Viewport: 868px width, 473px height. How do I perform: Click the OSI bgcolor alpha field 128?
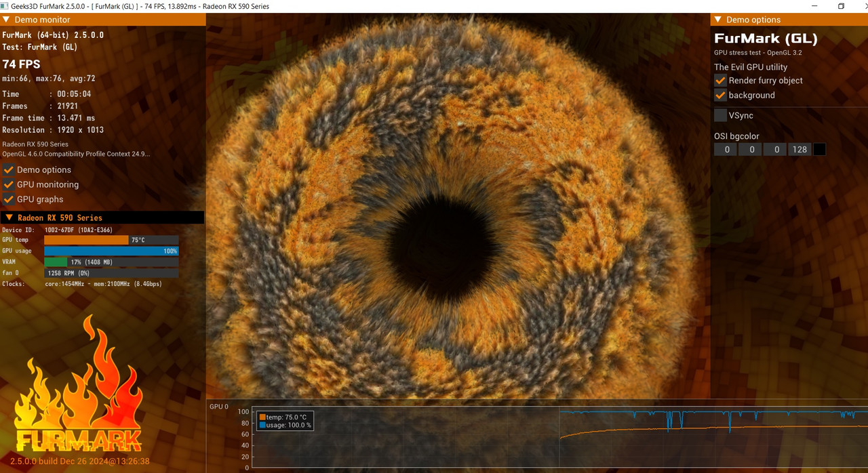point(800,149)
